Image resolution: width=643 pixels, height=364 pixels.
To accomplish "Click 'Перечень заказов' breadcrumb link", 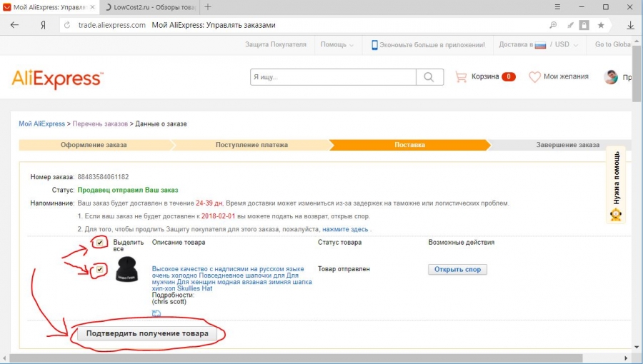I will [x=101, y=123].
